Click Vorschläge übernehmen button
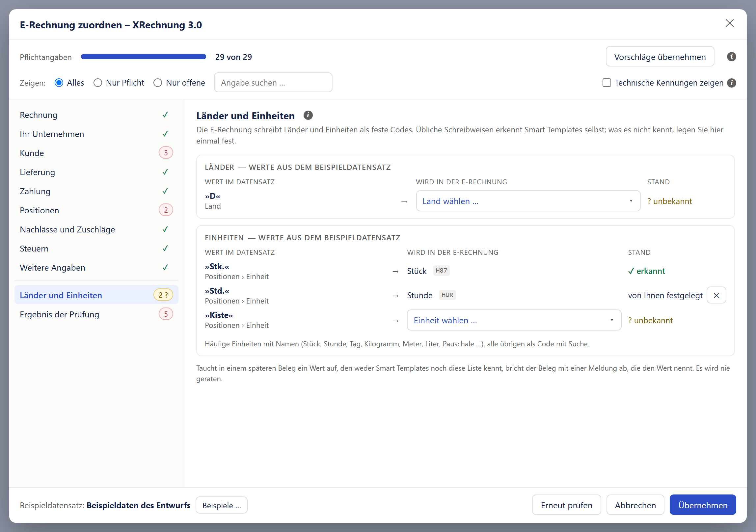Screen dimensions: 756x532 660,57
